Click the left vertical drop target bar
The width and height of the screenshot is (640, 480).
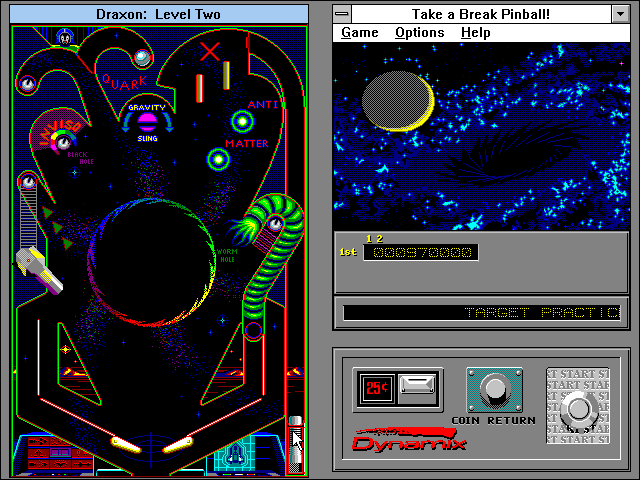coord(200,88)
